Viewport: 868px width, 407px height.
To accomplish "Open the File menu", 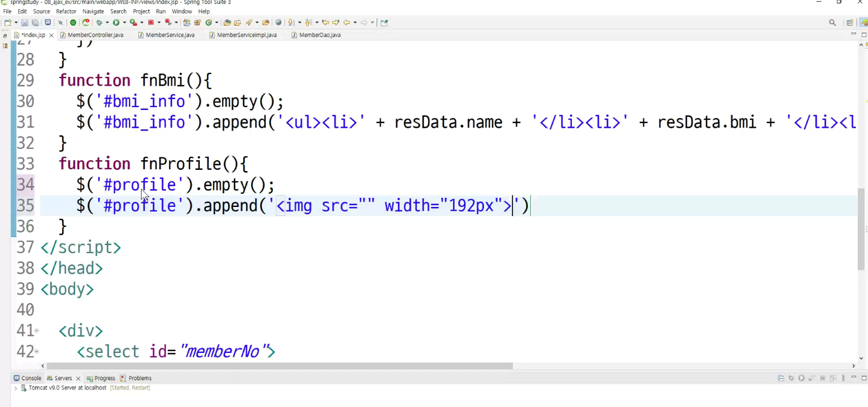I will coord(7,11).
